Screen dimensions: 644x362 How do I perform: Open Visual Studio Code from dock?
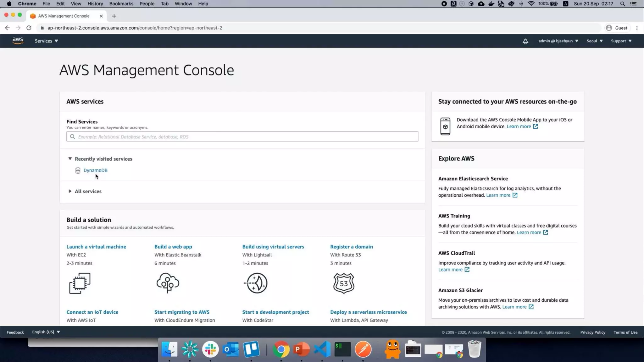(322, 349)
